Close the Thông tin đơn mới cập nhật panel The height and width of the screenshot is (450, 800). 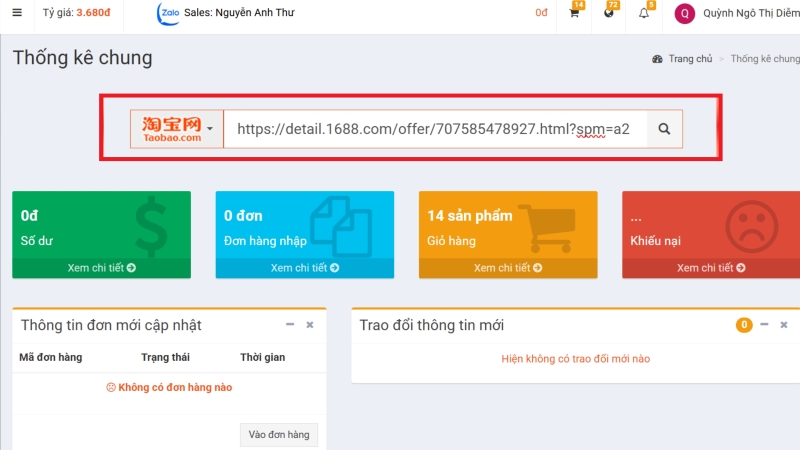click(310, 324)
